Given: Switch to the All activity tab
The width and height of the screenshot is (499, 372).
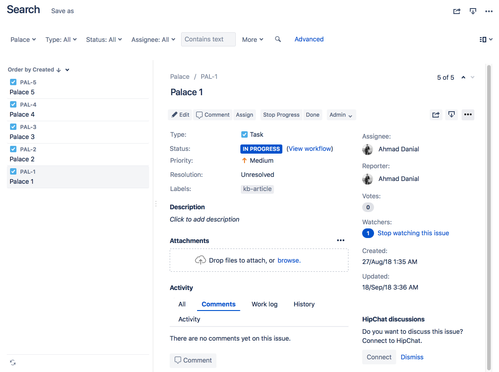Looking at the screenshot, I should point(182,304).
